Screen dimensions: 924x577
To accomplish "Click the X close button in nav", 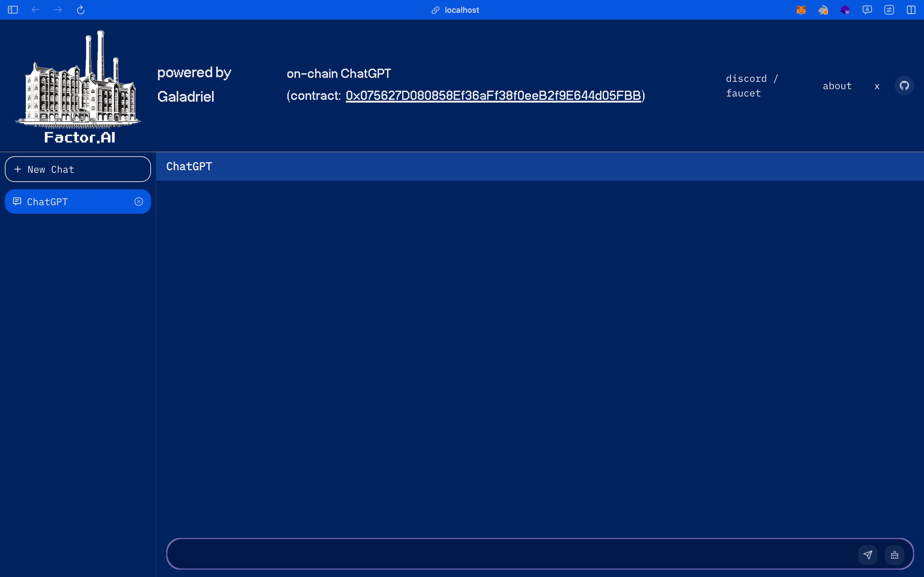I will coord(877,86).
